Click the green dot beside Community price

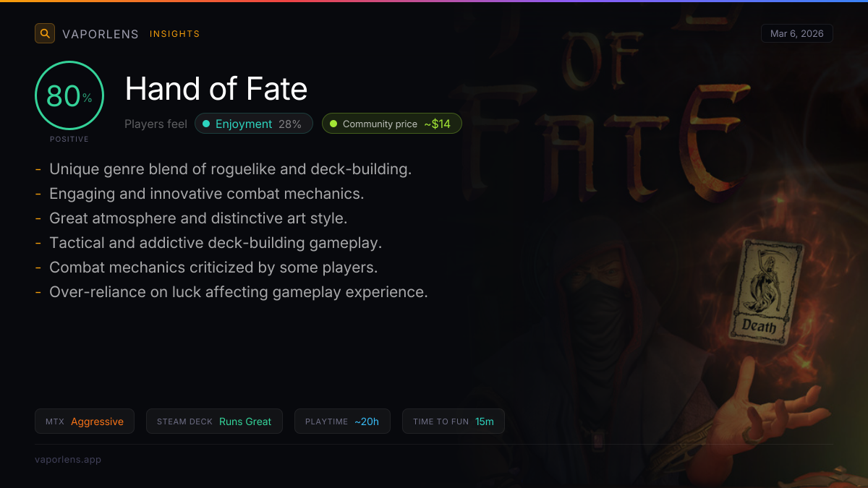[333, 124]
